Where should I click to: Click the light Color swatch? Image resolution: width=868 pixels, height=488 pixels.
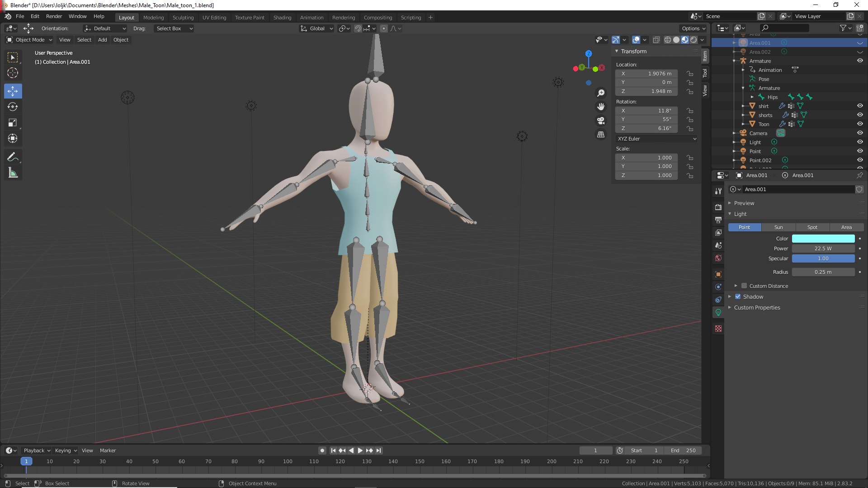[x=823, y=239]
